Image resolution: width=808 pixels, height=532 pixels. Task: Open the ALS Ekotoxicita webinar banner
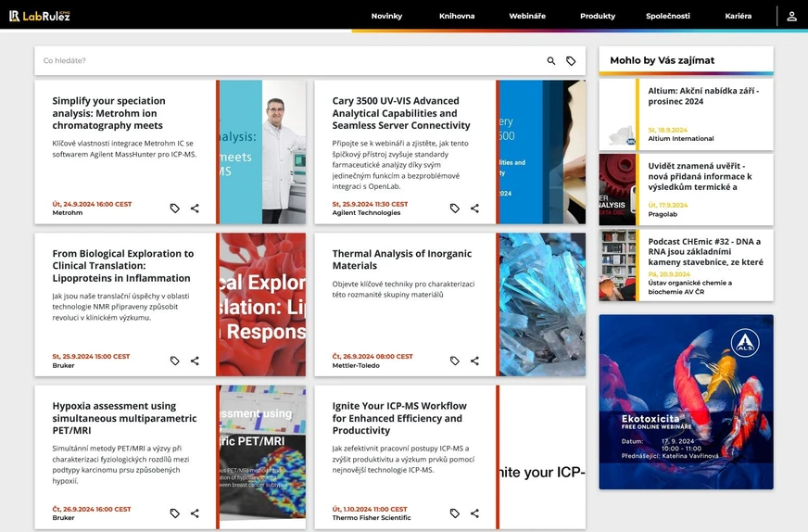(x=686, y=402)
